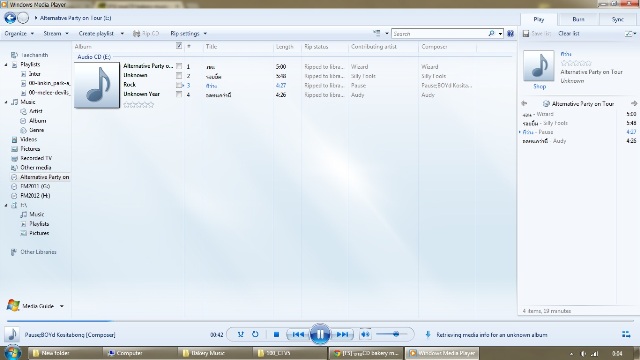
Task: Click the album art music note thumbnail
Action: (97, 85)
